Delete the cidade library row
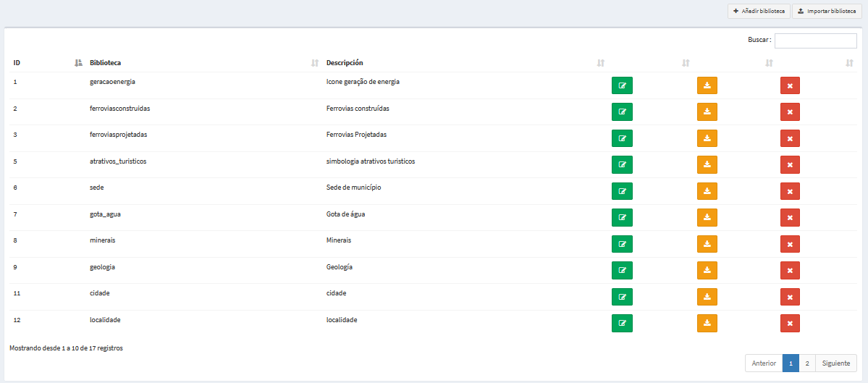This screenshot has height=383, width=868. 790,298
